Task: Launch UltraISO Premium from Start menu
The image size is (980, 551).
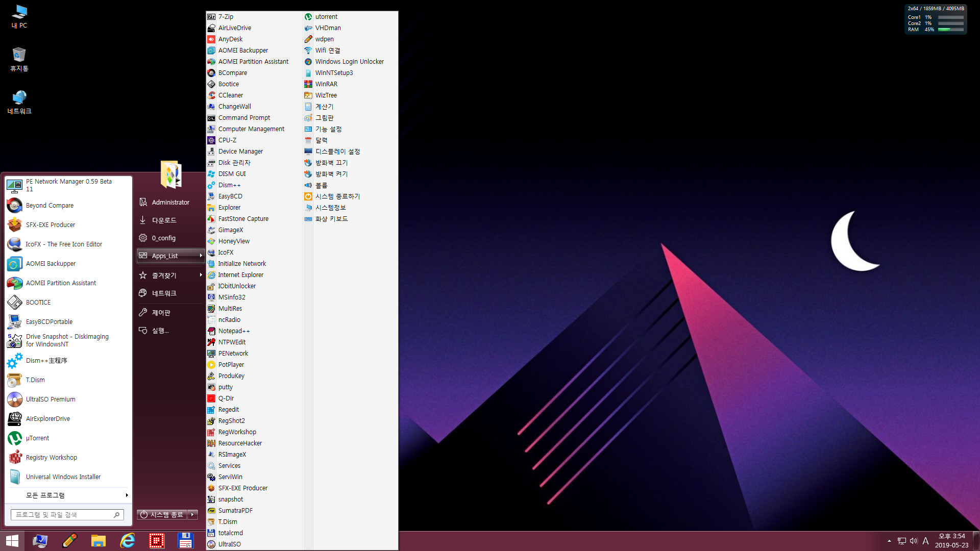Action: [68, 399]
